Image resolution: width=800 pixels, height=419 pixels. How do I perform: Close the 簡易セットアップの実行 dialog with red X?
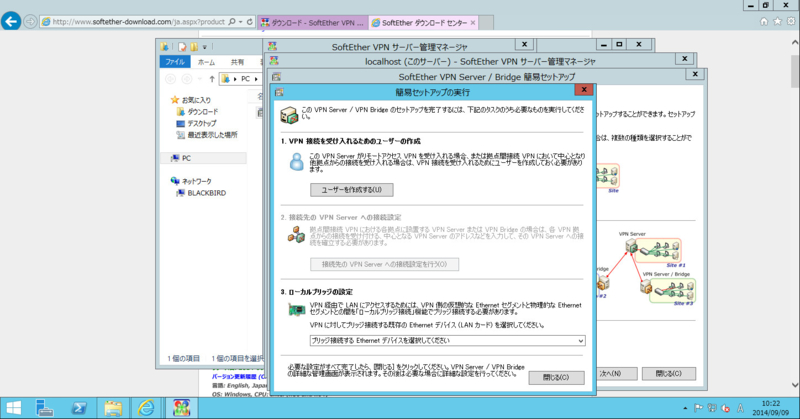[584, 90]
